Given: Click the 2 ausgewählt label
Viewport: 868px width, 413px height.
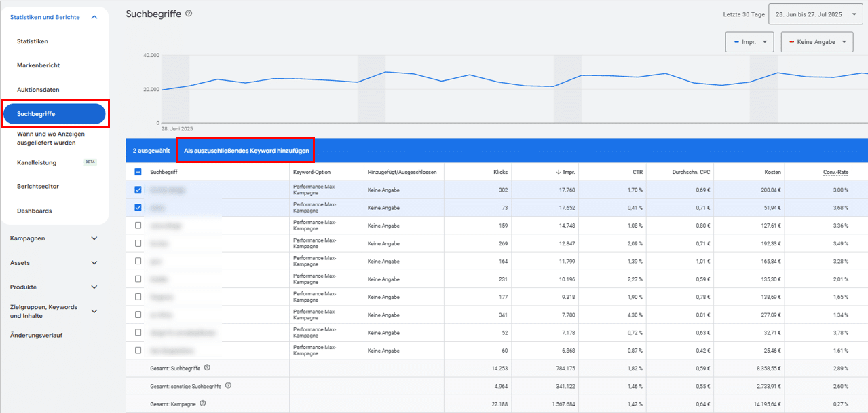Looking at the screenshot, I should (x=151, y=150).
